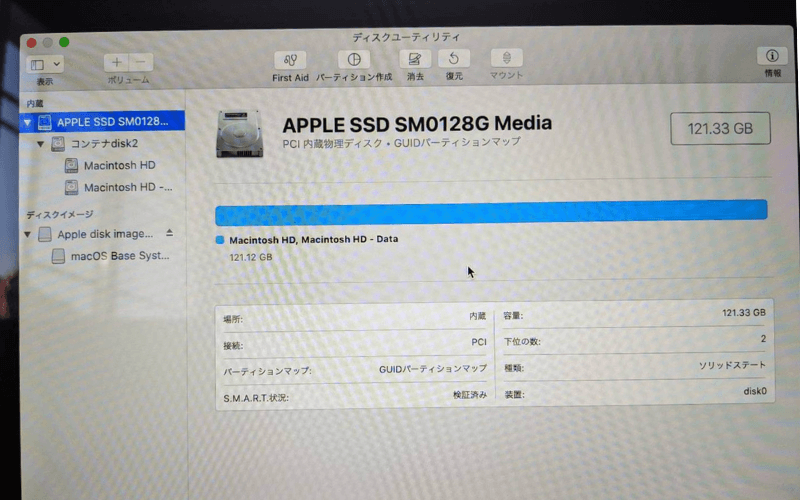
Task: Collapse the APPLE SSD SM0128 disk triangle
Action: click(x=28, y=122)
